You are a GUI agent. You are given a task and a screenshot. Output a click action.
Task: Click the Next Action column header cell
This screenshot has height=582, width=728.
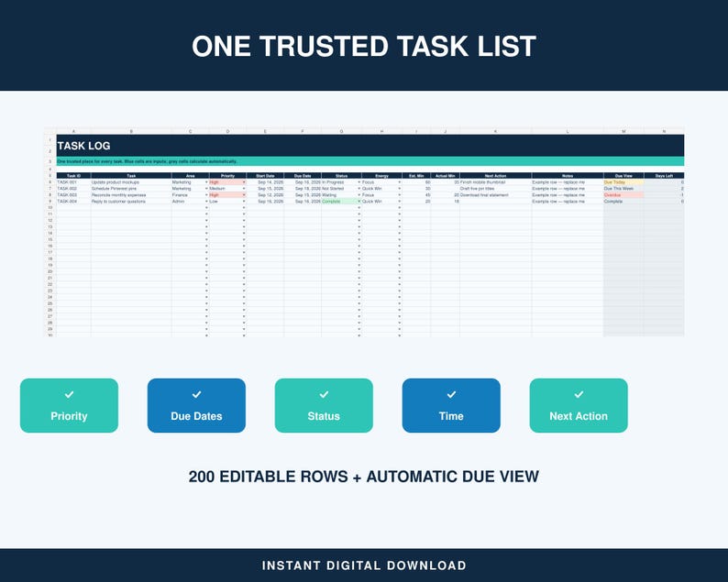tap(495, 176)
